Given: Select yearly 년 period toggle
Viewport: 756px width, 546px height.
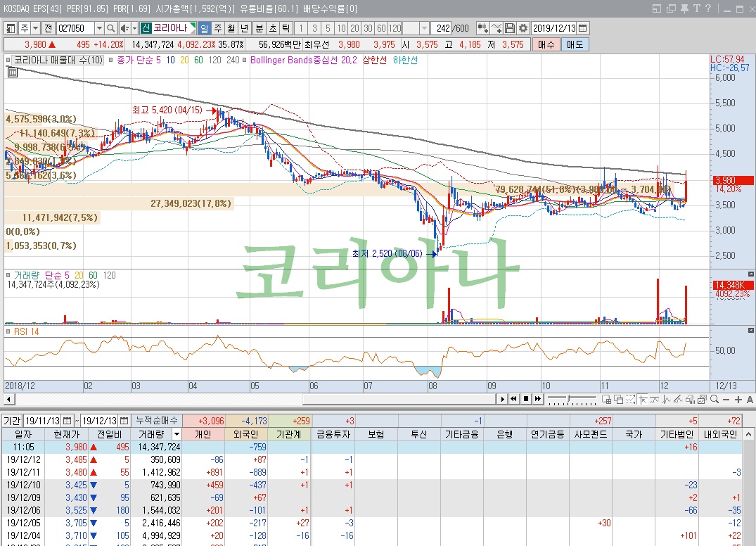Looking at the screenshot, I should click(245, 28).
